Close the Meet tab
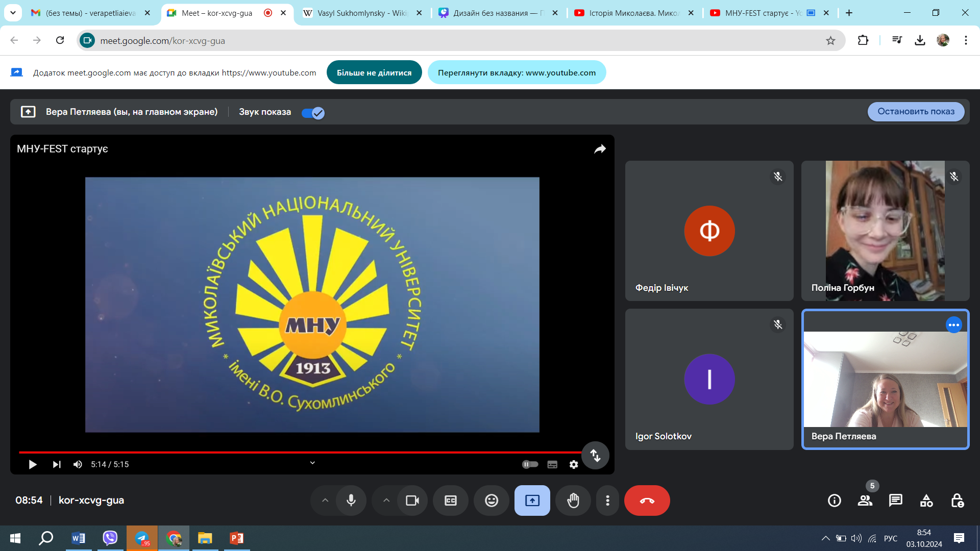This screenshot has width=980, height=551. coord(283,13)
